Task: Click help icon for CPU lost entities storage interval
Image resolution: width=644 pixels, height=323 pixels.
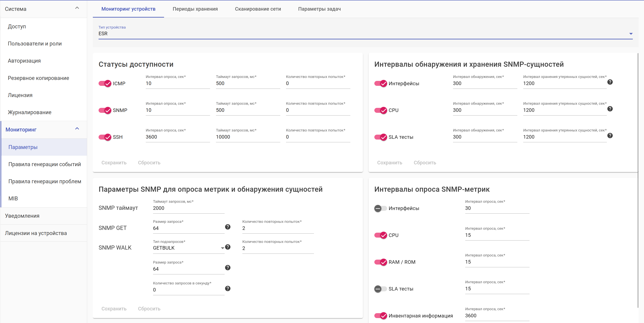Action: coord(610,109)
